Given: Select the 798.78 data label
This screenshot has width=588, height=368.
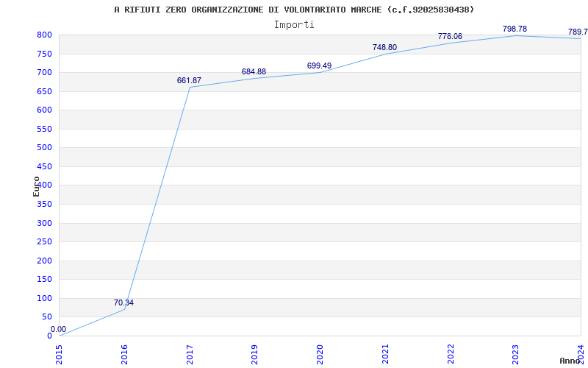Looking at the screenshot, I should pos(515,29).
